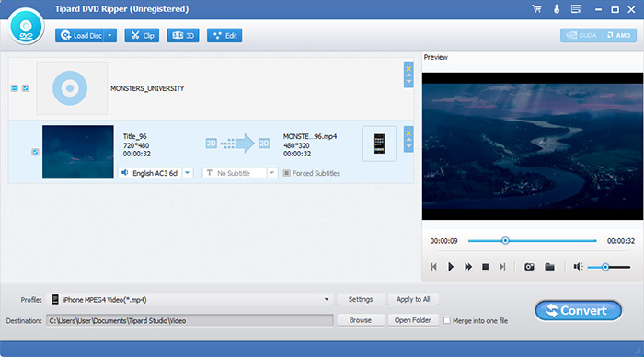Click the iPhone output profile icon for Title_96
This screenshot has height=357, width=644.
pyautogui.click(x=379, y=144)
